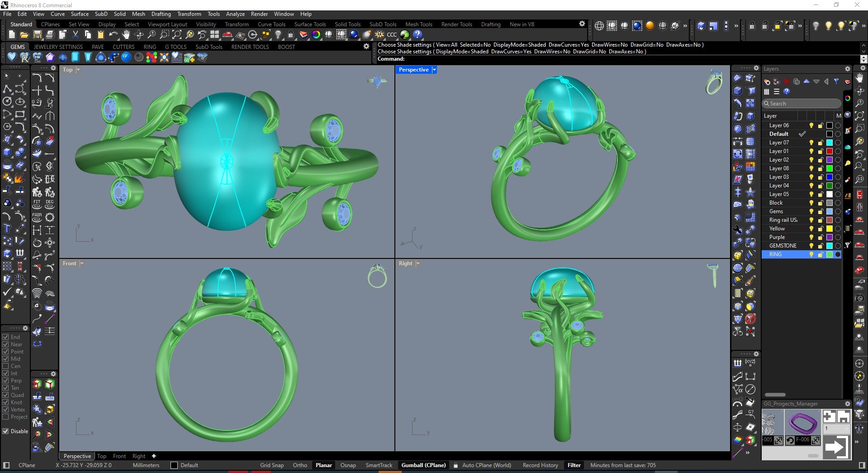Viewport: 868px width, 473px height.
Task: Switch to the CUTTERS toolbar tab
Action: click(123, 47)
